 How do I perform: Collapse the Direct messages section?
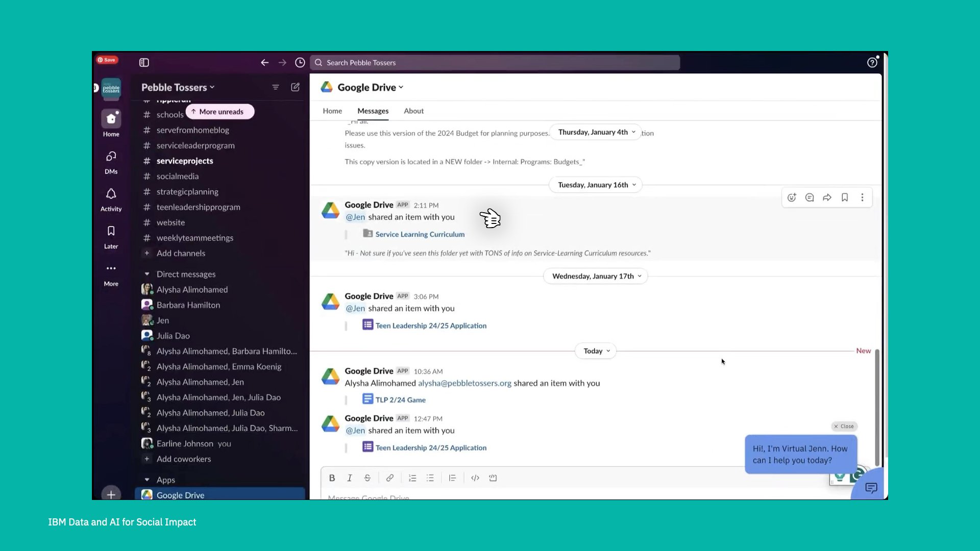(x=147, y=274)
